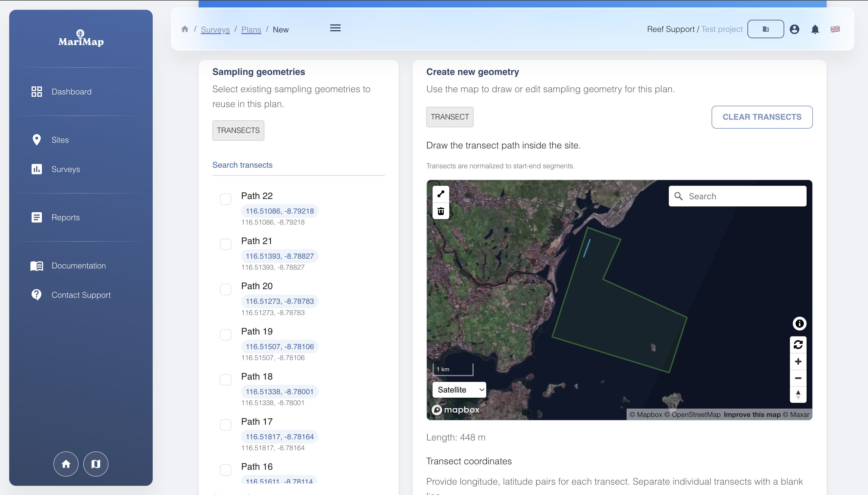868x495 pixels.
Task: Follow the Plans breadcrumb link
Action: click(251, 30)
